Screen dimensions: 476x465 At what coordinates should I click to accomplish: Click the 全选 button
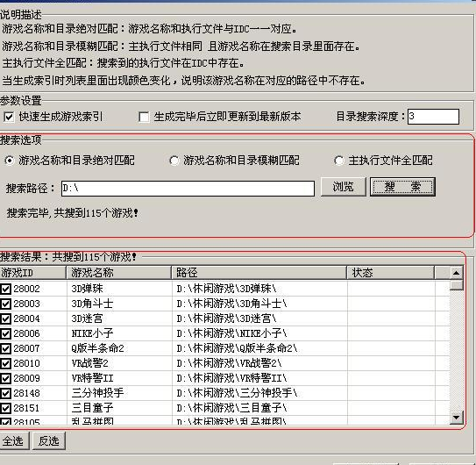coord(14,440)
